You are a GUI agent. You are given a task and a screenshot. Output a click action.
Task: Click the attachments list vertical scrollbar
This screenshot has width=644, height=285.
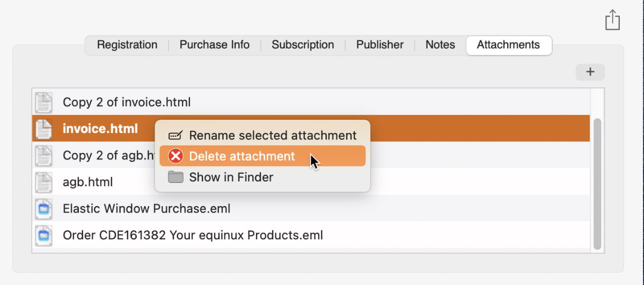tap(597, 184)
